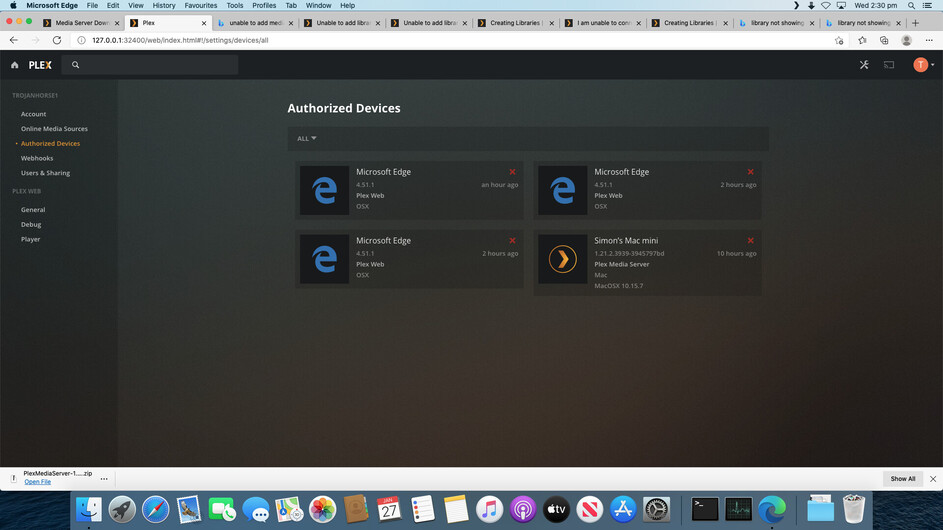Open Activity Monitor in the Dock

738,510
